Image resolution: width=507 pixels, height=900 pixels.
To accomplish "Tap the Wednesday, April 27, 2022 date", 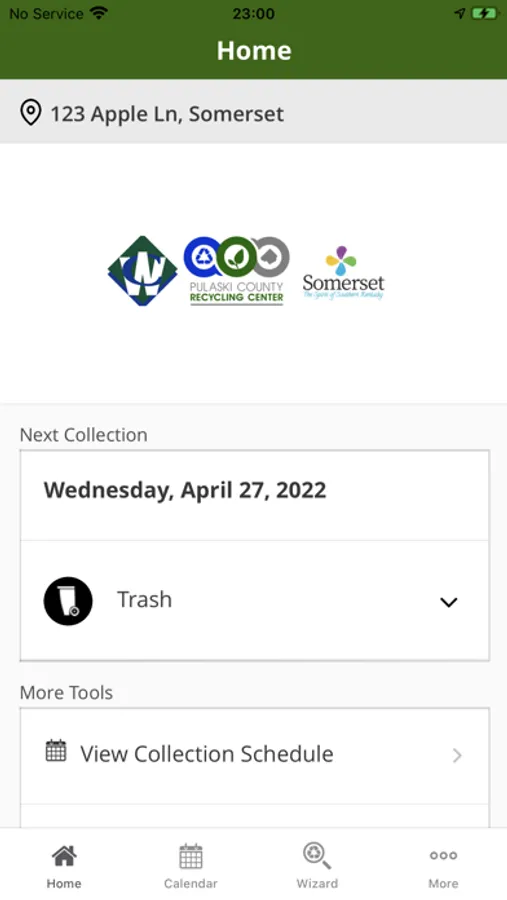I will click(x=185, y=490).
